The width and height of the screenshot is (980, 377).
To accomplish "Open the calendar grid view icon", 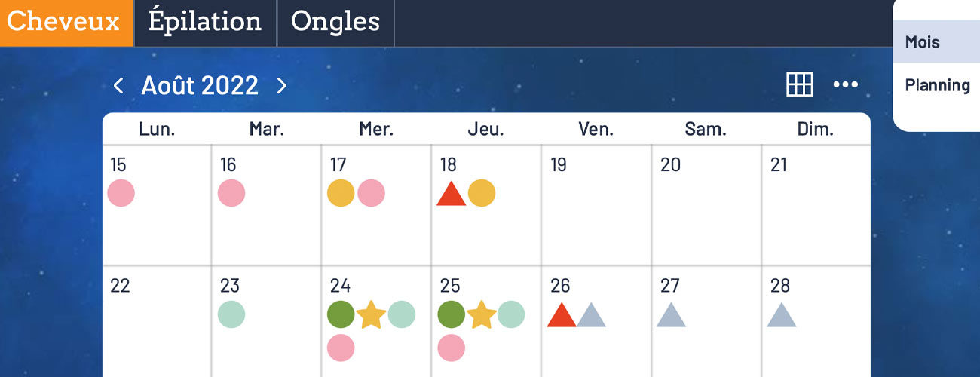I will (800, 84).
